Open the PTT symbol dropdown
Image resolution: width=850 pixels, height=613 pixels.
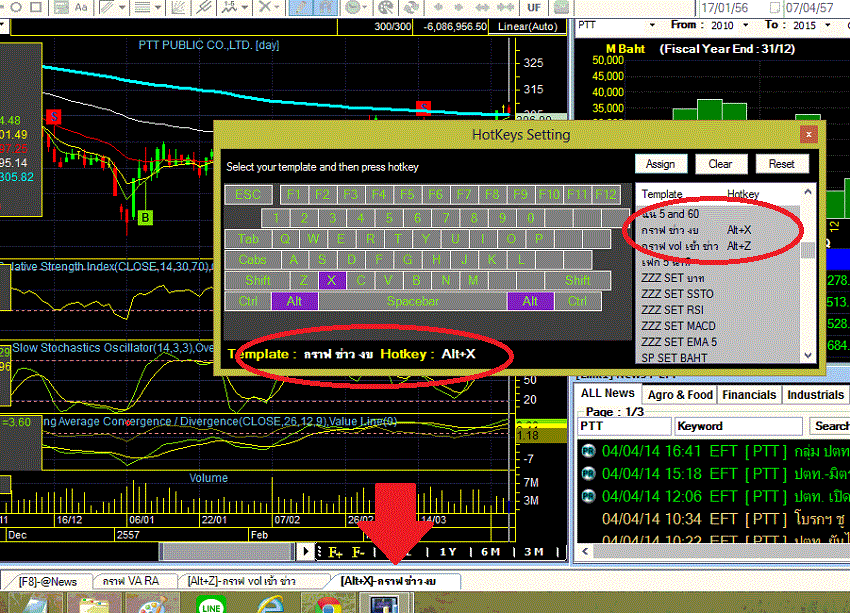[x=652, y=25]
